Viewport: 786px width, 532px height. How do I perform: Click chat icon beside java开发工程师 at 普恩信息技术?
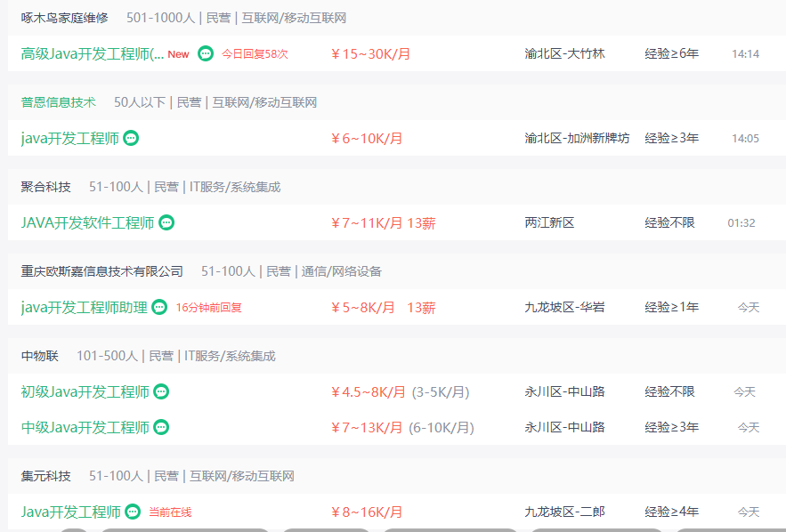point(131,138)
